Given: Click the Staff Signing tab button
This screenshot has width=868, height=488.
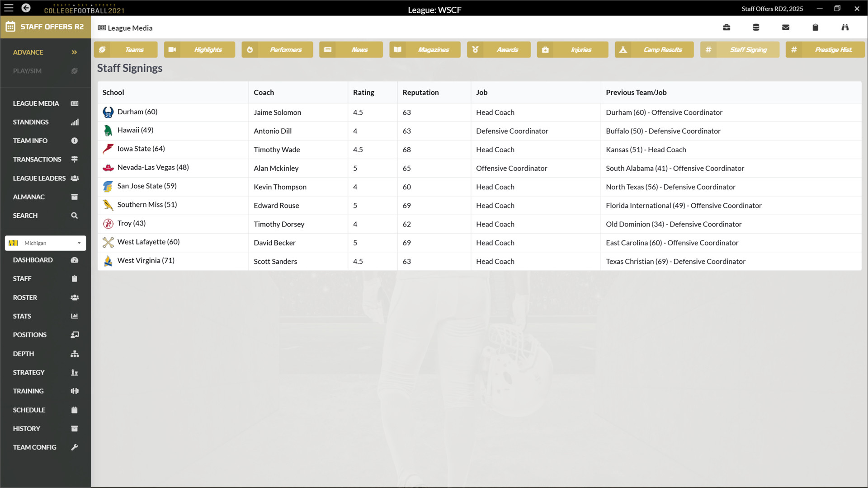Looking at the screenshot, I should pyautogui.click(x=740, y=50).
